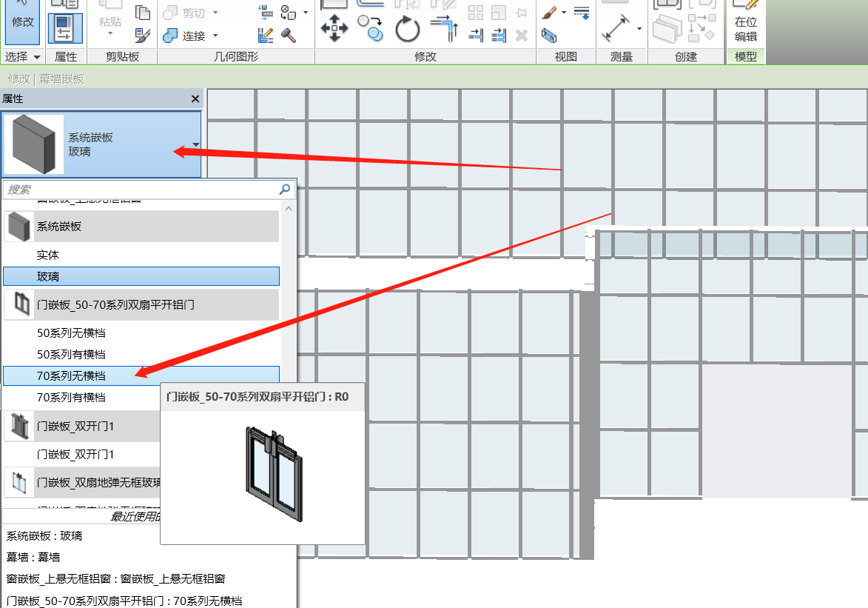
Task: Close the Properties panel
Action: 195,98
